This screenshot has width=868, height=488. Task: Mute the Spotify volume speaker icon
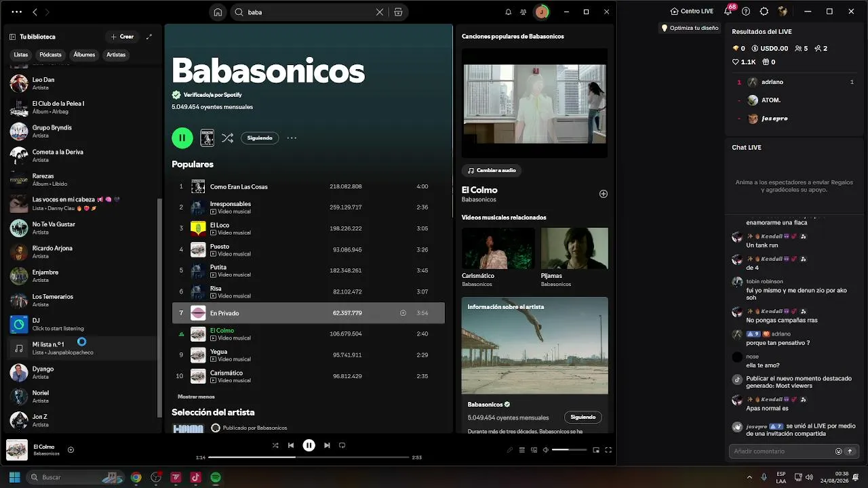point(546,450)
